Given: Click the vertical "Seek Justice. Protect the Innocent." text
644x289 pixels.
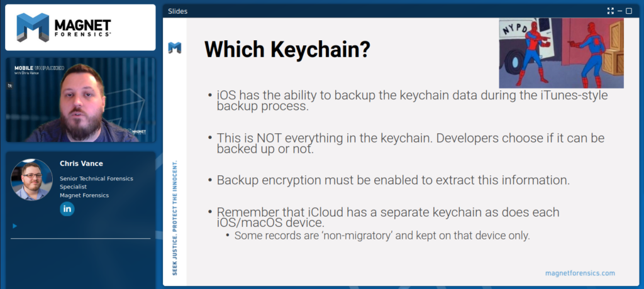Looking at the screenshot, I should click(x=175, y=218).
